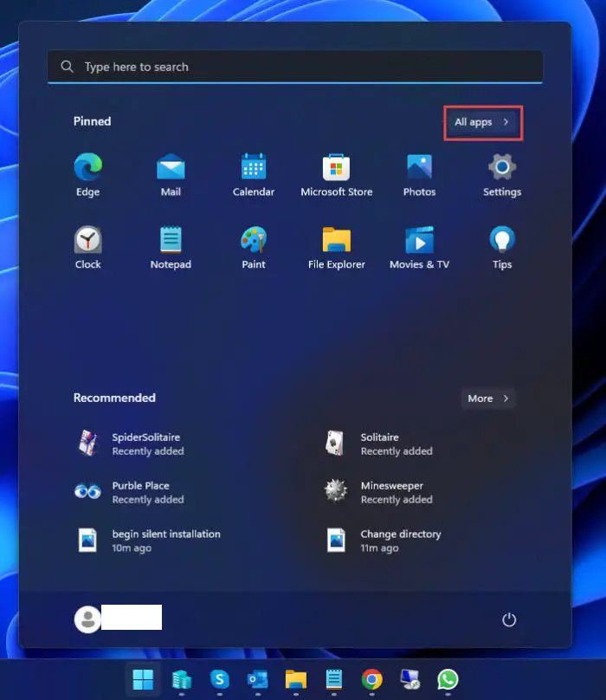606x700 pixels.
Task: Click the Windows Start button on taskbar
Action: tap(143, 679)
